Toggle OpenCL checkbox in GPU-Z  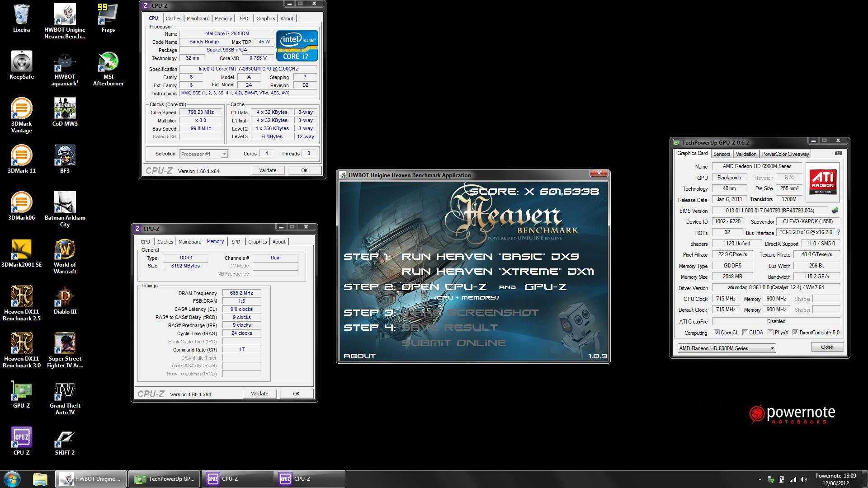[x=717, y=333]
